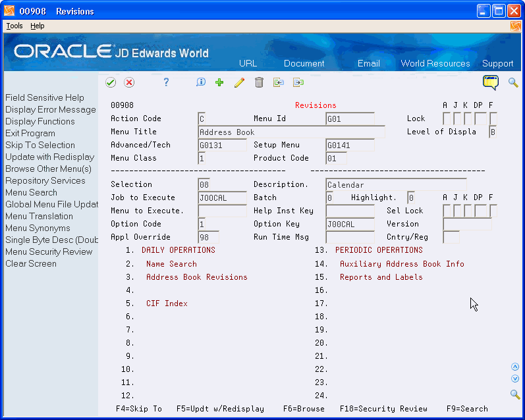Click the Option Key field
This screenshot has width=525, height=420.
350,224
